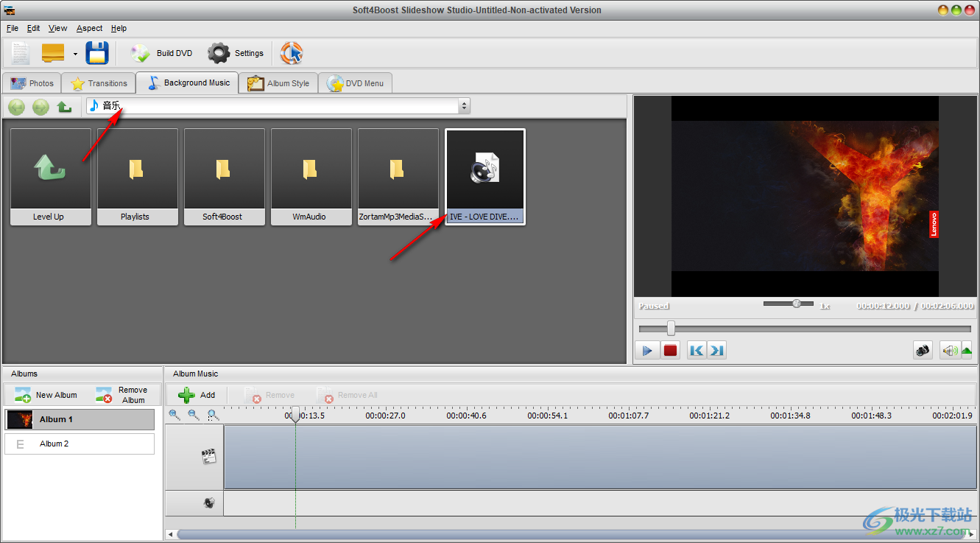This screenshot has height=543, width=980.
Task: Switch to the Album Style tab
Action: pos(278,83)
